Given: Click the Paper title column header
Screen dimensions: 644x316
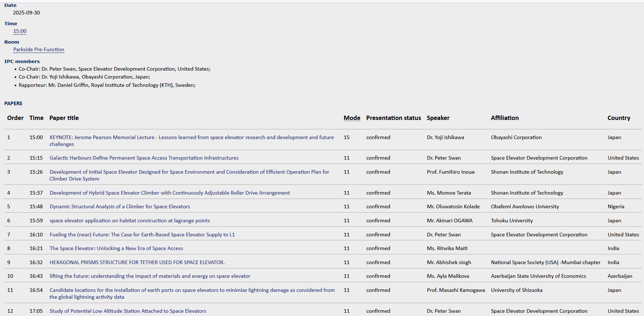Looking at the screenshot, I should pos(64,118).
